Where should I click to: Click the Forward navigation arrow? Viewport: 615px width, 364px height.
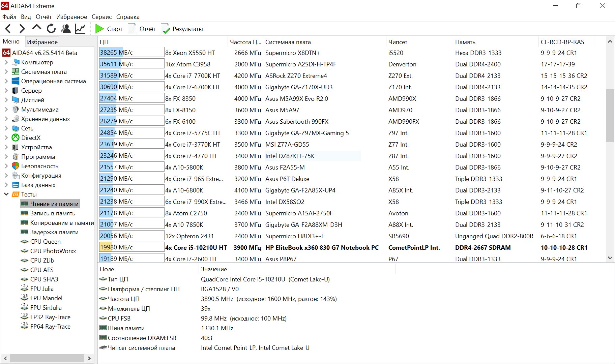pyautogui.click(x=22, y=29)
